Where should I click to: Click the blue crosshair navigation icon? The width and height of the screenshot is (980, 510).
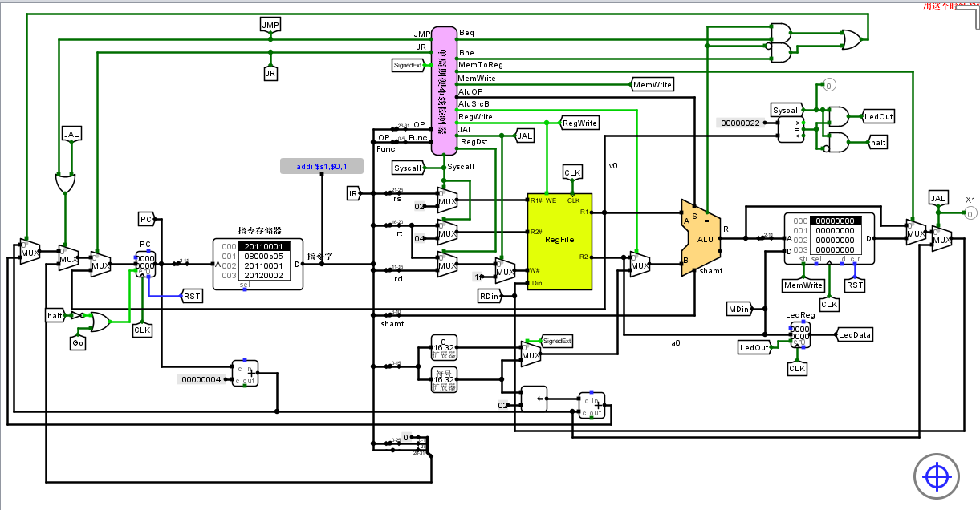tap(936, 477)
